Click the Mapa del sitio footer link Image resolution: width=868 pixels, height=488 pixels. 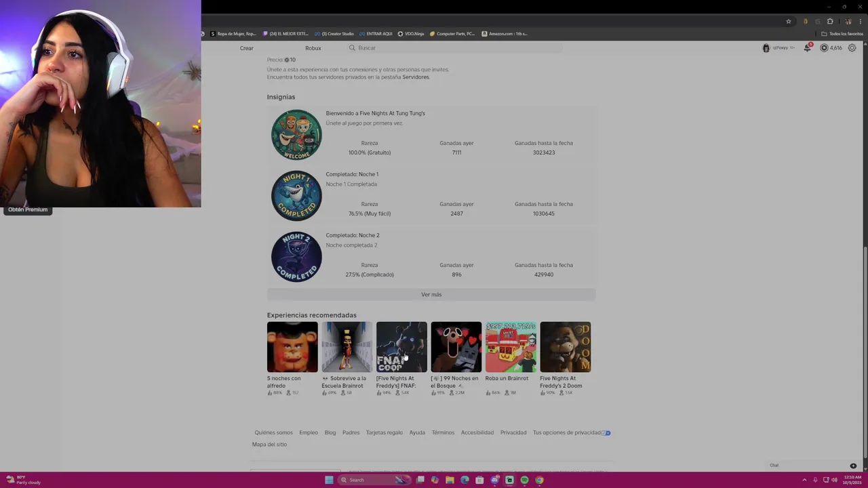pyautogui.click(x=269, y=445)
